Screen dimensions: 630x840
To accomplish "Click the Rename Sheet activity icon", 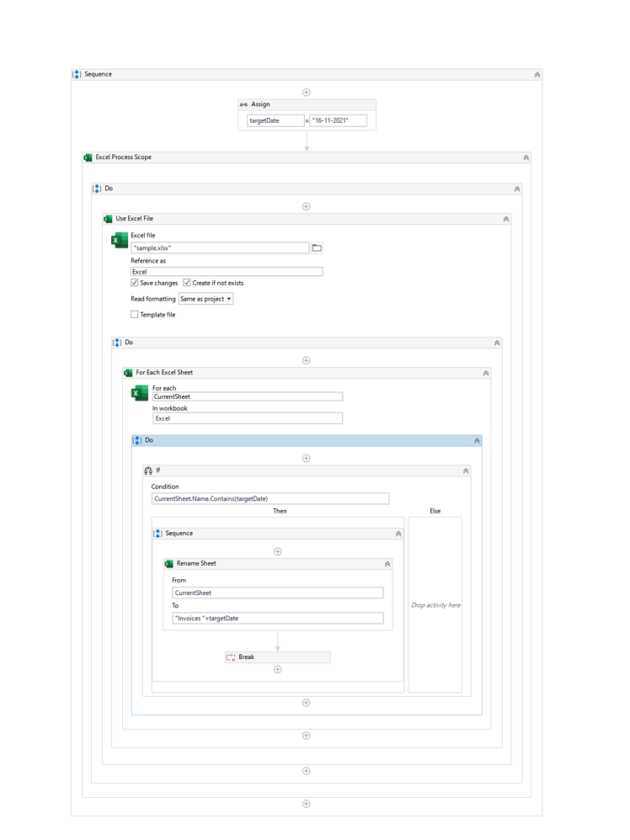I will (x=168, y=564).
